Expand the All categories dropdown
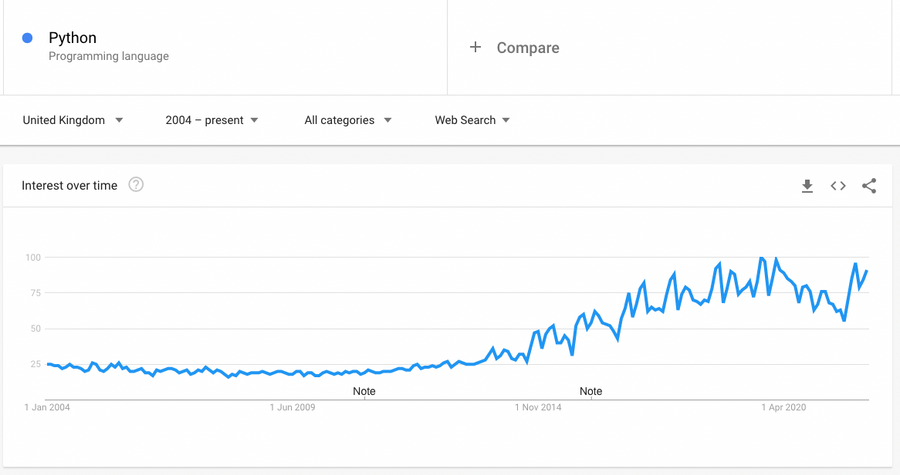Viewport: 900px width, 475px height. click(x=348, y=120)
